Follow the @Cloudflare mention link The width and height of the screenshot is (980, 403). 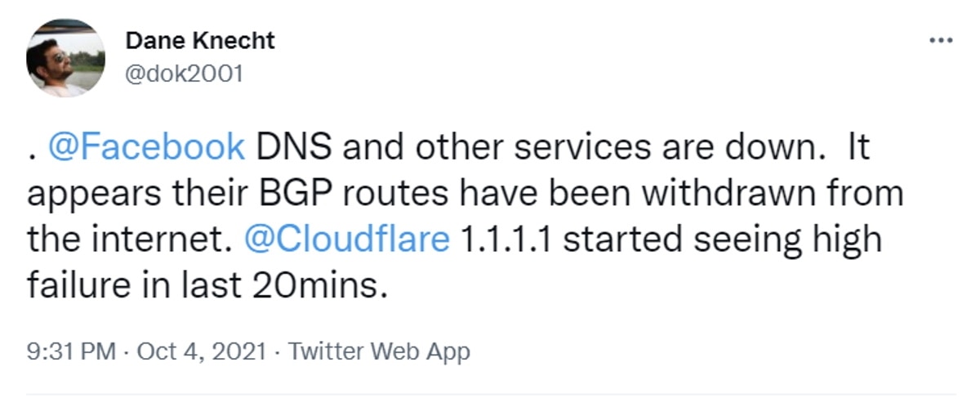pyautogui.click(x=346, y=240)
